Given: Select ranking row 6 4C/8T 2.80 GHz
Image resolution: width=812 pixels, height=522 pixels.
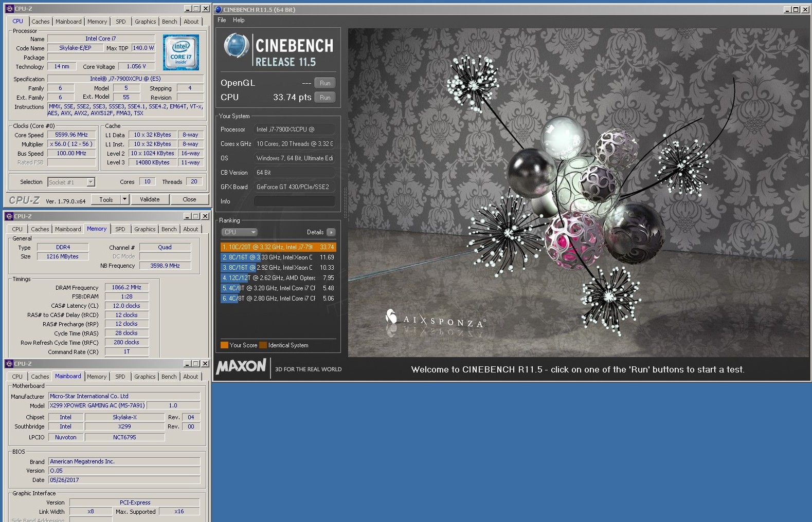Looking at the screenshot, I should coord(278,299).
